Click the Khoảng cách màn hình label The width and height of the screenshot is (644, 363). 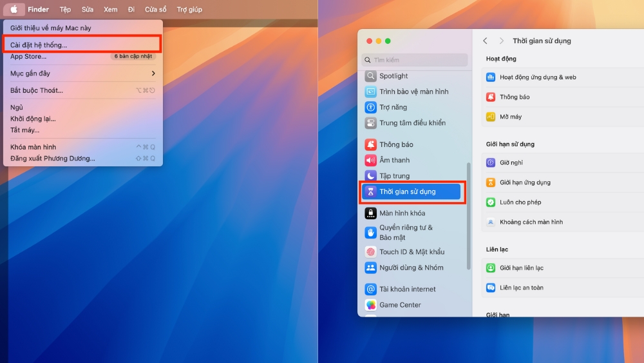point(531,222)
